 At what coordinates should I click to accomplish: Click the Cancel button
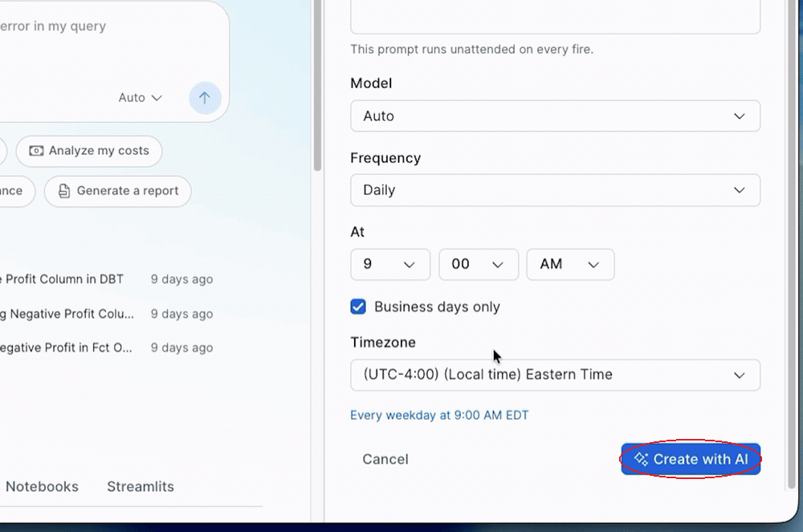tap(385, 459)
